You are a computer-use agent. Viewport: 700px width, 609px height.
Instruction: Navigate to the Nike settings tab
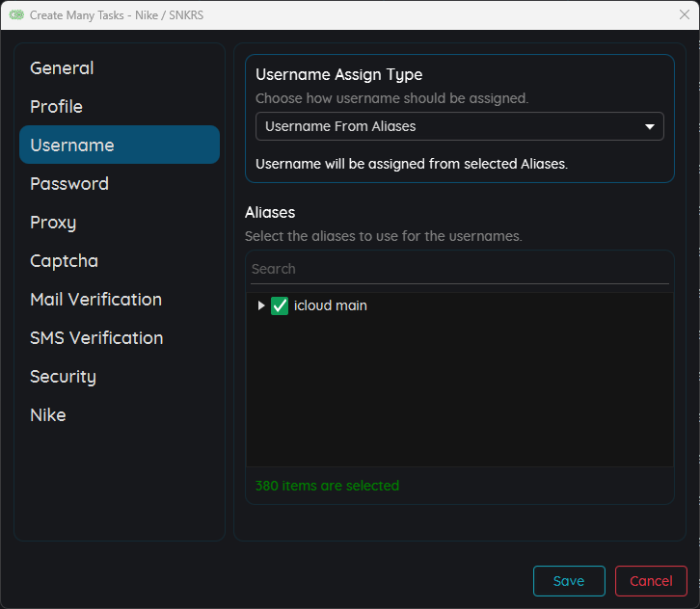point(48,415)
